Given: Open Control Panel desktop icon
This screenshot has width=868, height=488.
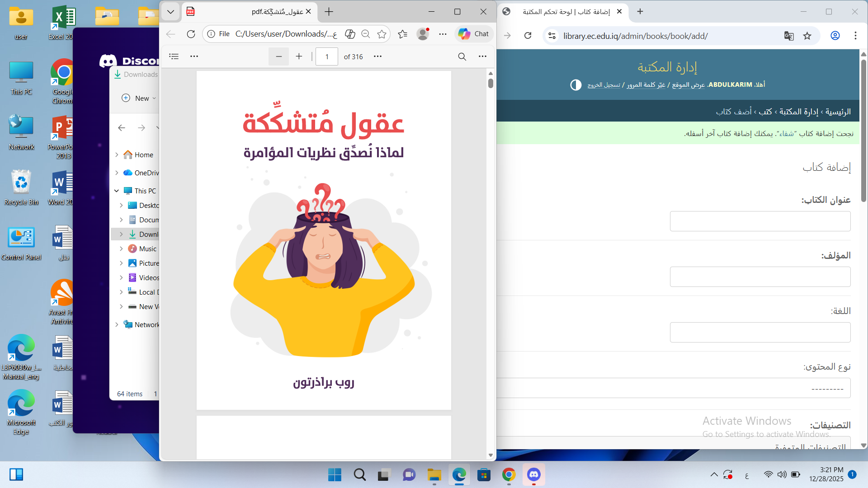Looking at the screenshot, I should point(21,243).
